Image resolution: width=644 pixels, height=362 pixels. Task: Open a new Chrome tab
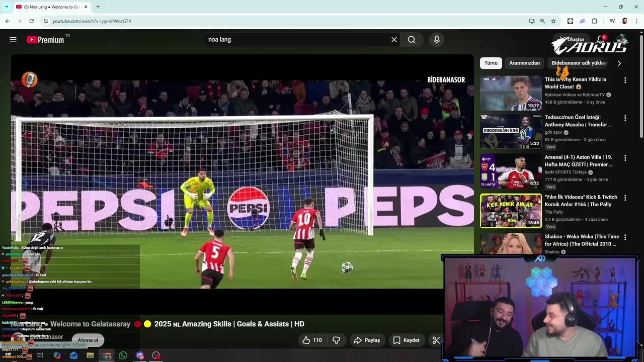(98, 7)
